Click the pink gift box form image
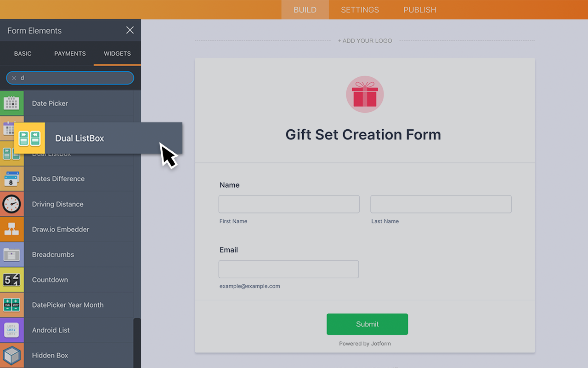Screen dimensions: 588x368 [x=365, y=94]
